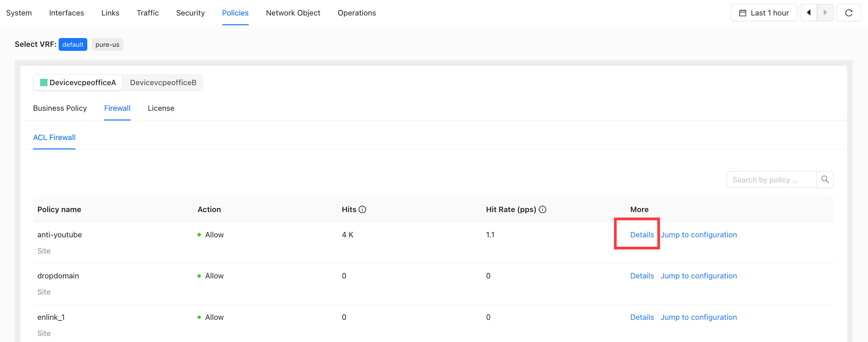Screen dimensions: 868x342
Task: Open the License sub-tab
Action: click(x=161, y=108)
